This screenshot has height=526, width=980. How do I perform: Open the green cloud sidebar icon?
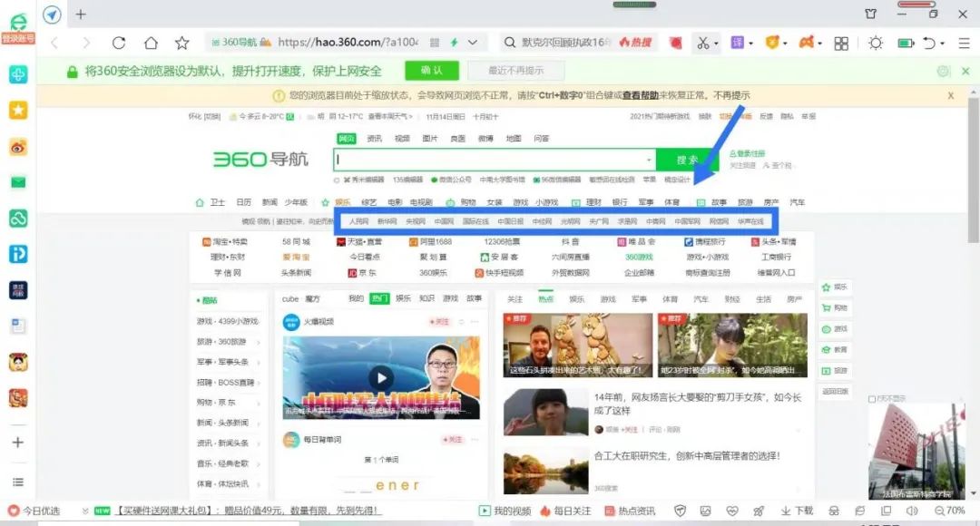coord(18,218)
